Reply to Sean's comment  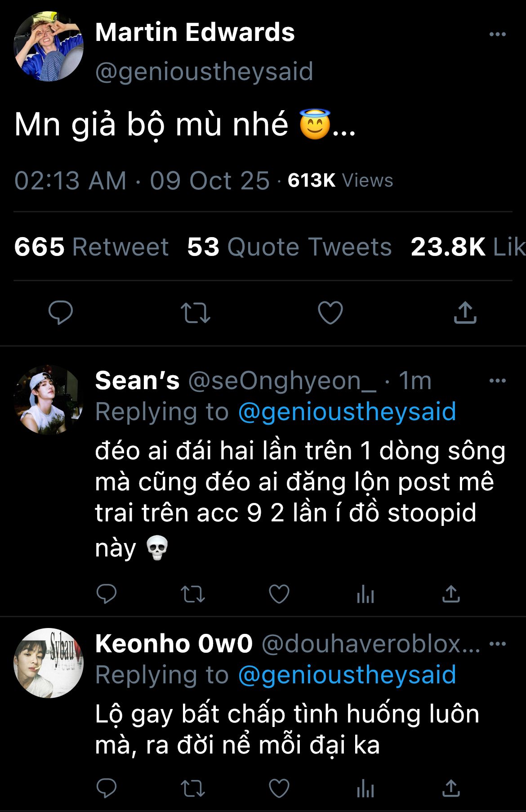tap(107, 594)
